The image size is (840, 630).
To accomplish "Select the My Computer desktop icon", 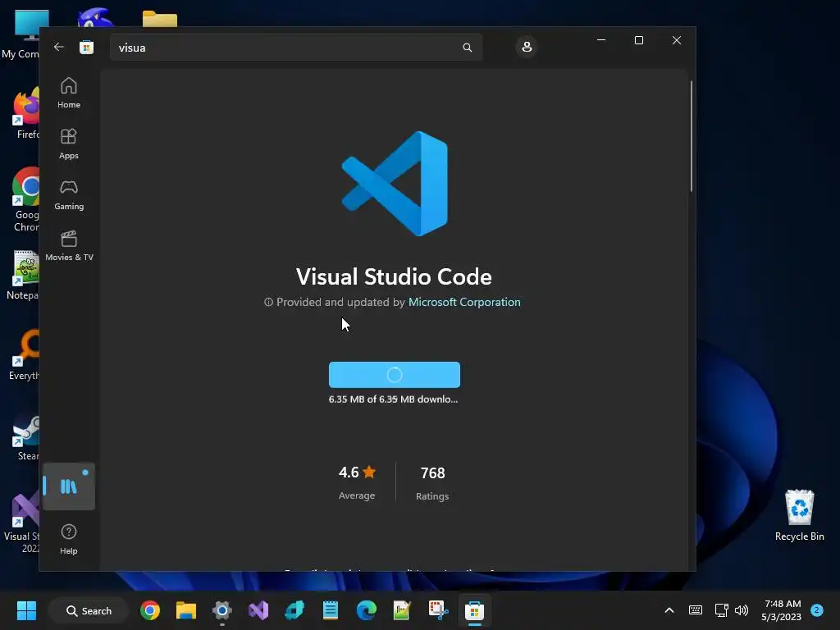I will [x=22, y=34].
